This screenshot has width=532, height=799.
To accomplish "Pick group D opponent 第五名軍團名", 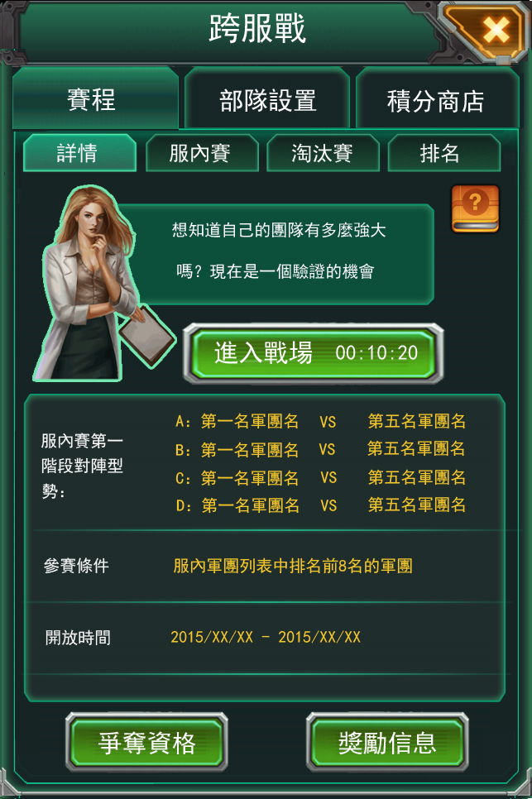I will click(417, 505).
